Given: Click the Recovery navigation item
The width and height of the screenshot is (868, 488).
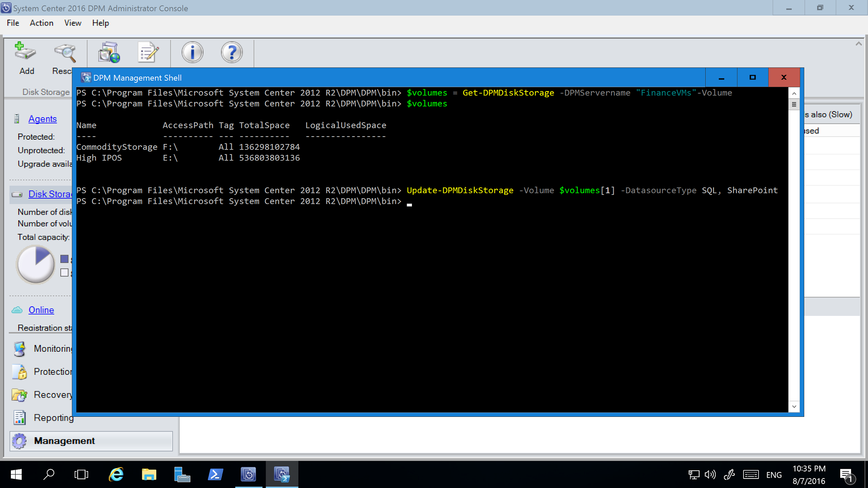Looking at the screenshot, I should point(54,394).
